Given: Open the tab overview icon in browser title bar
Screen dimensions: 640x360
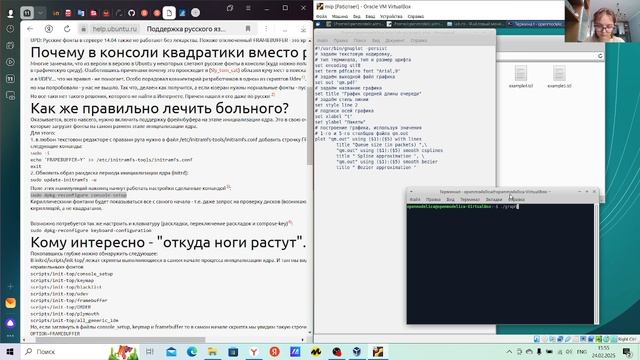Looking at the screenshot, I should tap(230, 8).
